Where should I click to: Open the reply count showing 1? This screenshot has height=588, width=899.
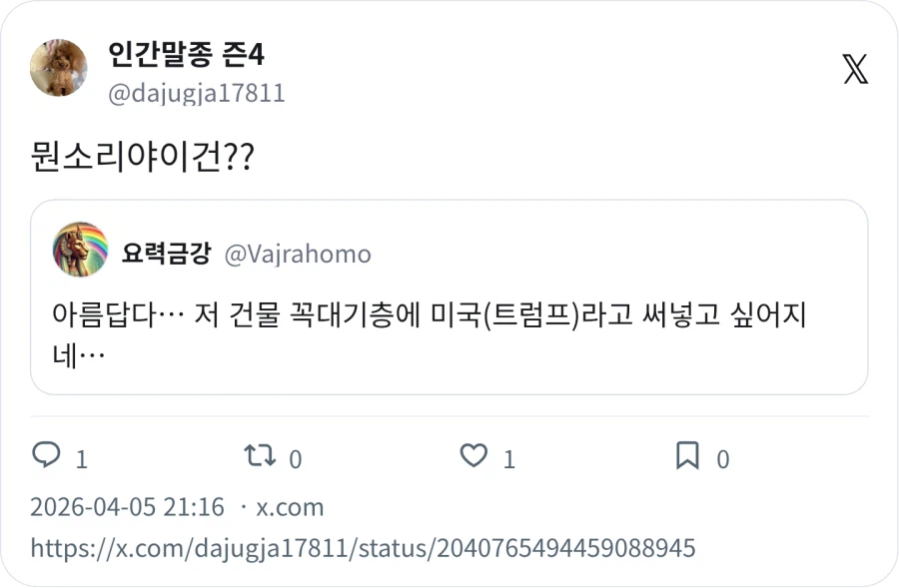point(81,459)
